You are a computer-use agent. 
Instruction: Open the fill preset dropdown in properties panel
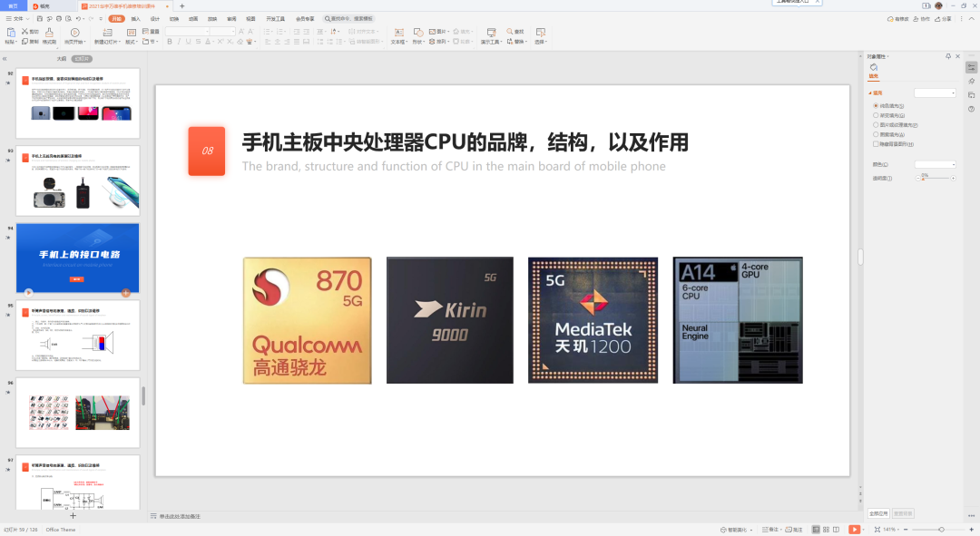935,93
